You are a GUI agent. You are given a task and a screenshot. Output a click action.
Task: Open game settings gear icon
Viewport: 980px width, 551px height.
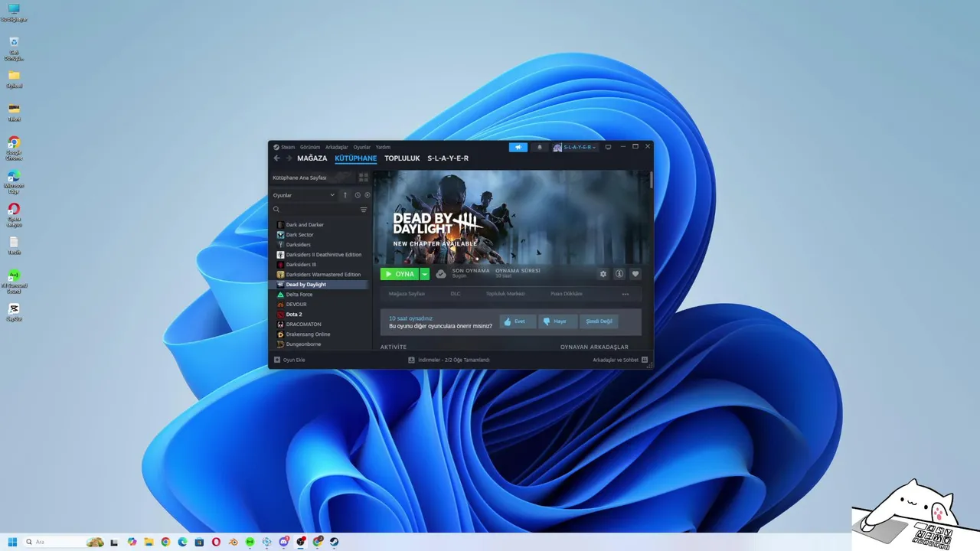click(603, 274)
